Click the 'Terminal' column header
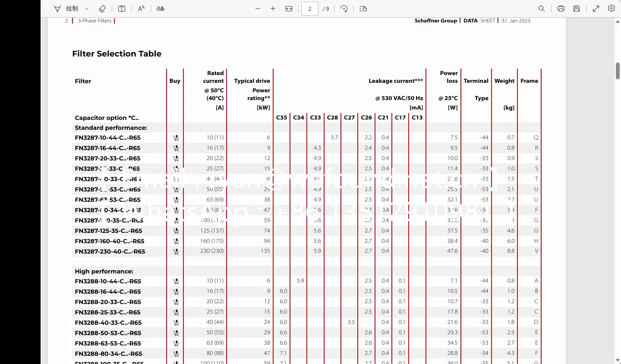Image resolution: width=621 pixels, height=364 pixels. click(x=476, y=81)
